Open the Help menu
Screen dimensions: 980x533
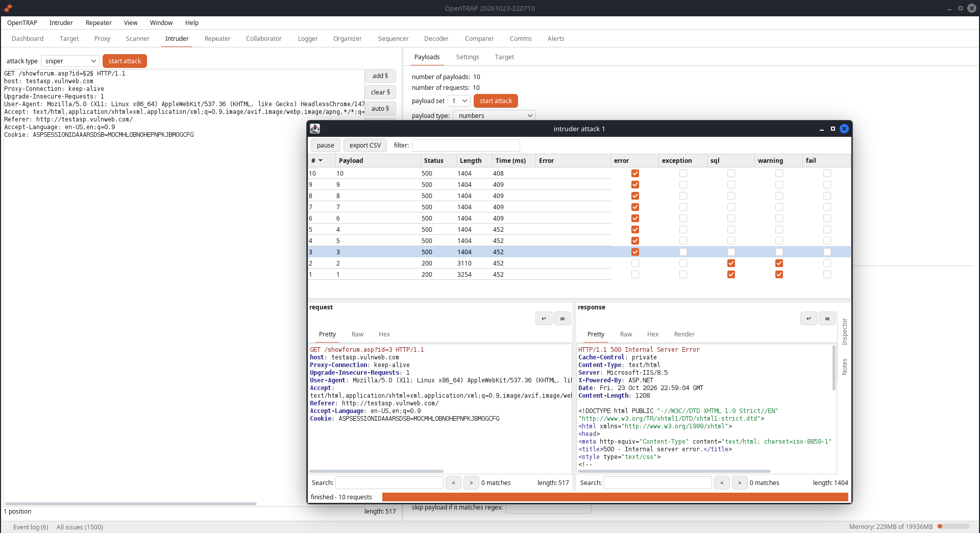192,23
